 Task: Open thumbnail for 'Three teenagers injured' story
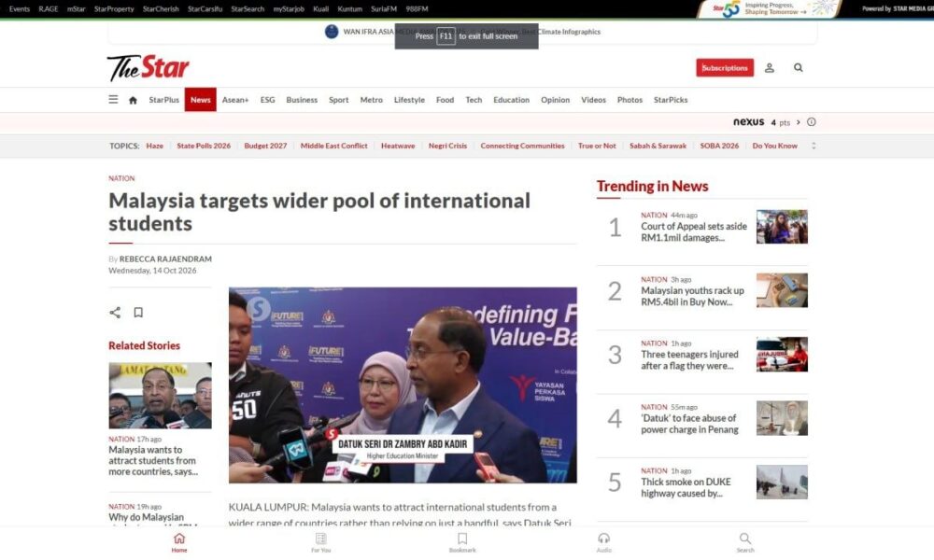[782, 354]
